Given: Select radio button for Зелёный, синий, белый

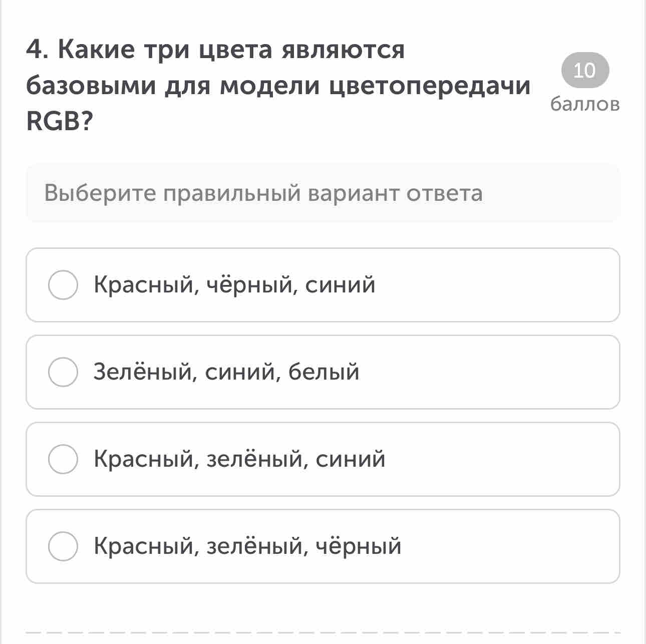Looking at the screenshot, I should (x=63, y=372).
